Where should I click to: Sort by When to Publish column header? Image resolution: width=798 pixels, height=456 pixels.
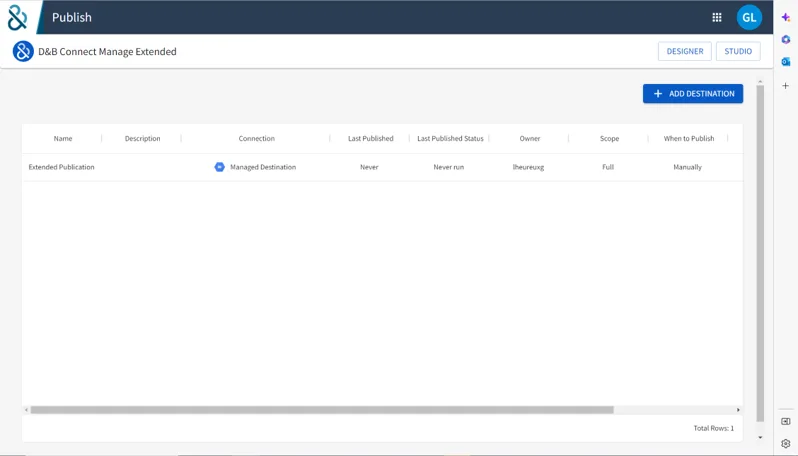tap(689, 138)
